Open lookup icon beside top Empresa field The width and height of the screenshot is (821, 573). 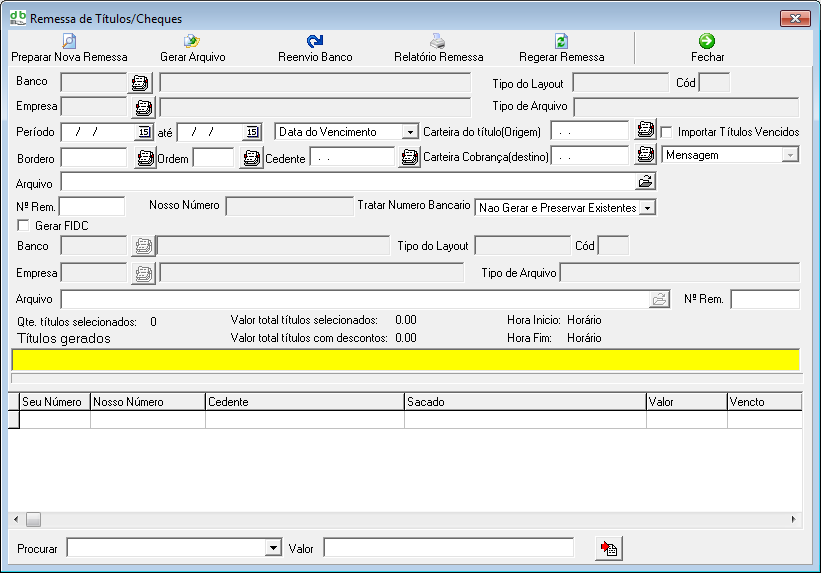[x=143, y=107]
